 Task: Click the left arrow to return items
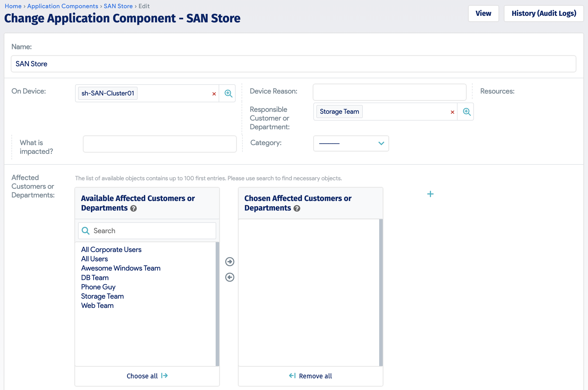230,277
